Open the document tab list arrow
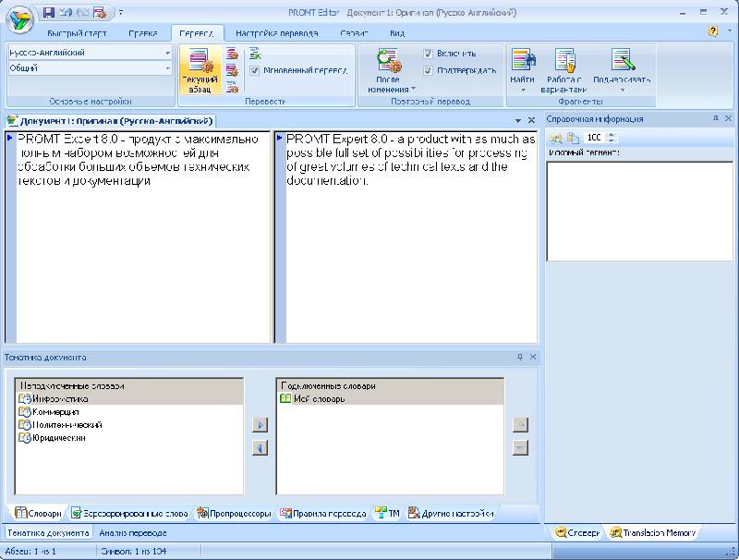The height and width of the screenshot is (560, 739). (x=518, y=121)
